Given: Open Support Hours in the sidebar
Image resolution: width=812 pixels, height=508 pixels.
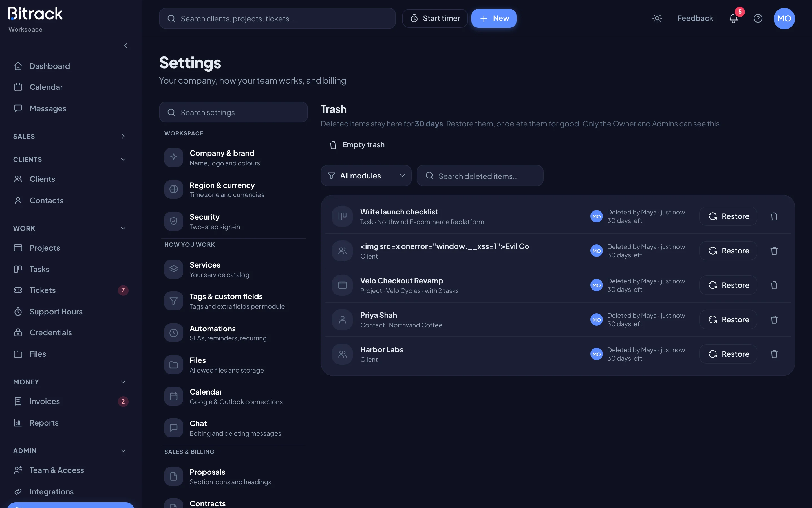Looking at the screenshot, I should (70, 312).
